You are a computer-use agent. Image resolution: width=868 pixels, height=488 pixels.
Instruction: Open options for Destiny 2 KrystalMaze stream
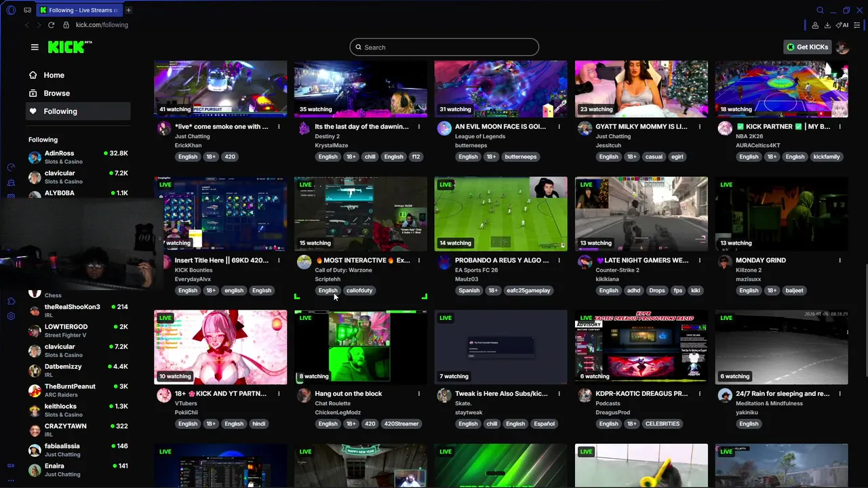point(419,127)
